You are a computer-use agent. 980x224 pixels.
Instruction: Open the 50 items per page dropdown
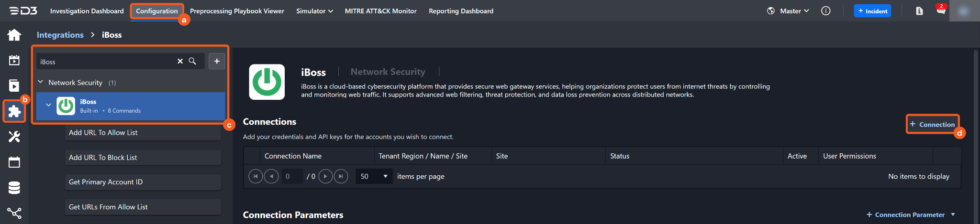[x=374, y=176]
